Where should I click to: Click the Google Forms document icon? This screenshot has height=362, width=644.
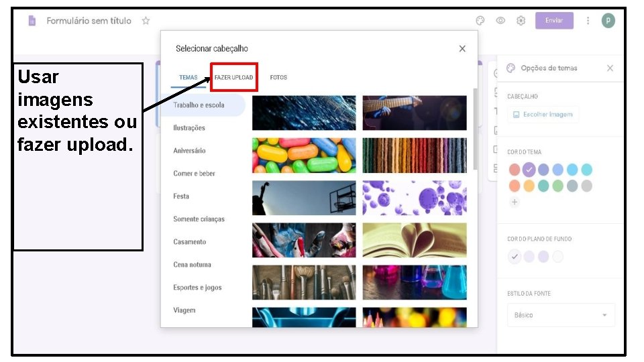(32, 21)
